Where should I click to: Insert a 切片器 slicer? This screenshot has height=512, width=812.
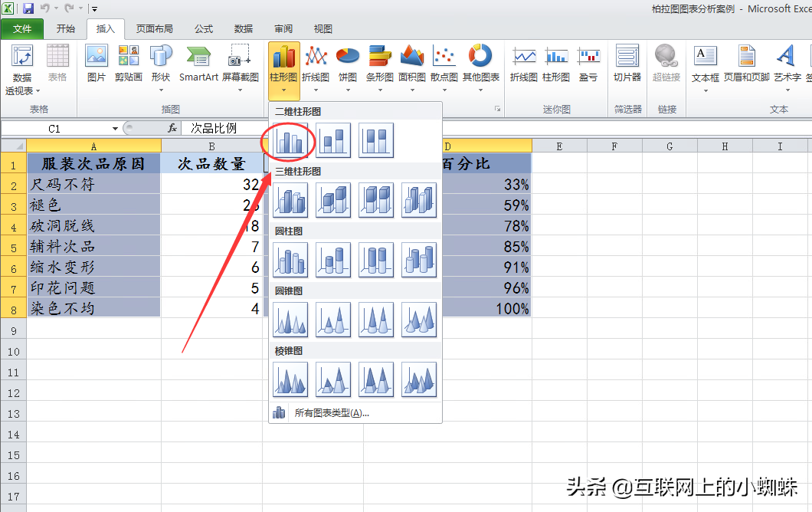(627, 64)
